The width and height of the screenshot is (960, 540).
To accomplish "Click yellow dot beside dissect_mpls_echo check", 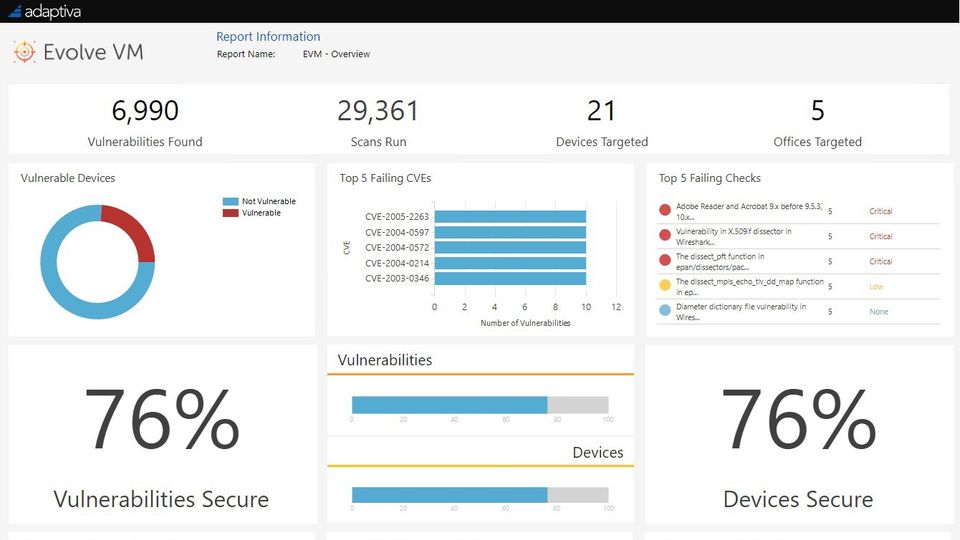I will tap(665, 285).
